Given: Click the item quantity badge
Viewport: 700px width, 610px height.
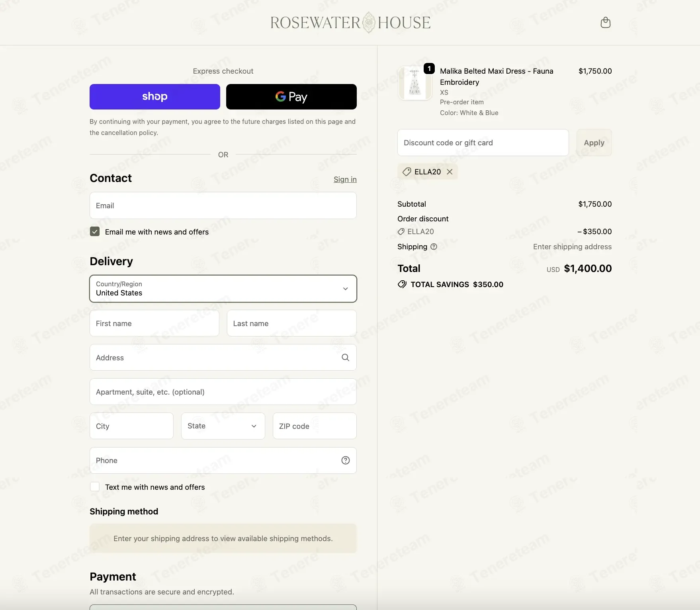Looking at the screenshot, I should tap(429, 68).
